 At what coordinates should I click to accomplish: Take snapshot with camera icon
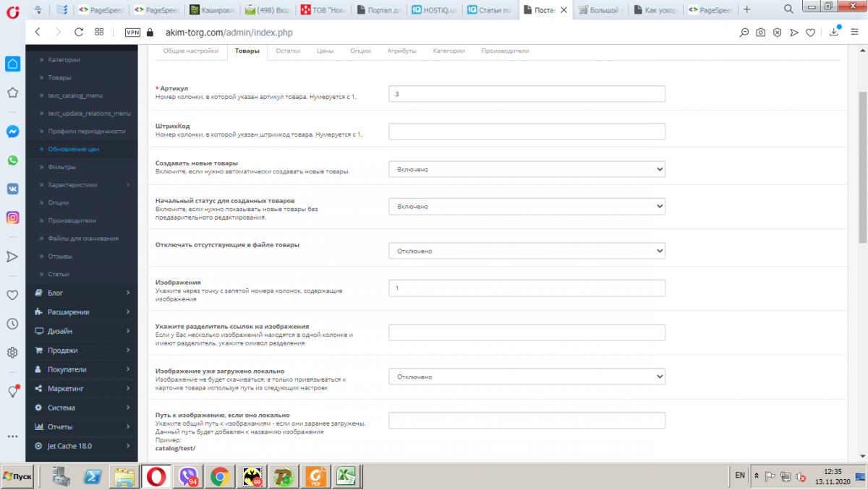(760, 33)
